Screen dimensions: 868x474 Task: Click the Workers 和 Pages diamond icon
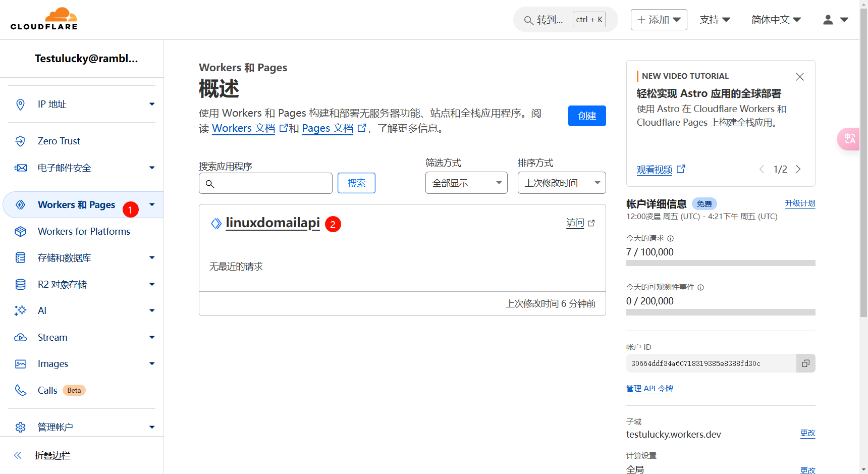[20, 204]
